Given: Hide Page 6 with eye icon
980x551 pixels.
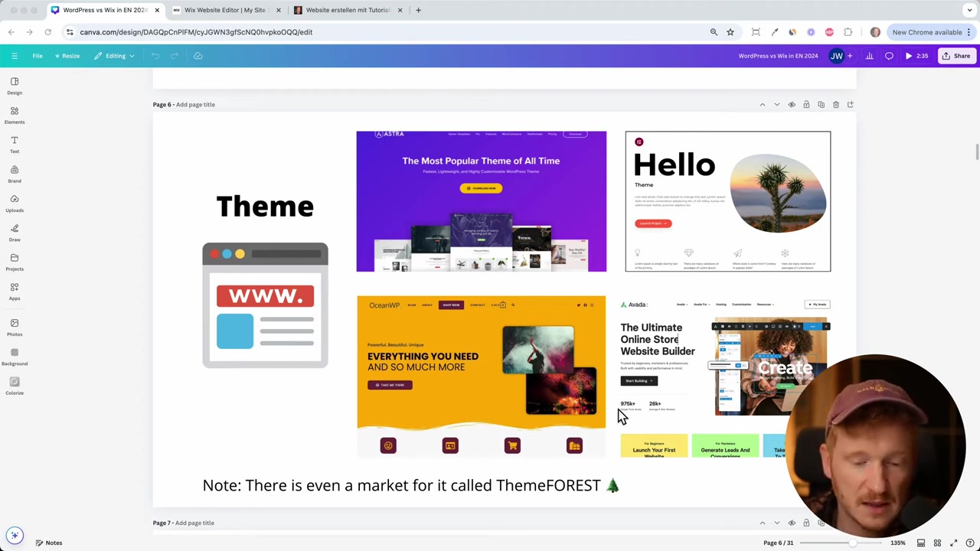Looking at the screenshot, I should tap(792, 104).
